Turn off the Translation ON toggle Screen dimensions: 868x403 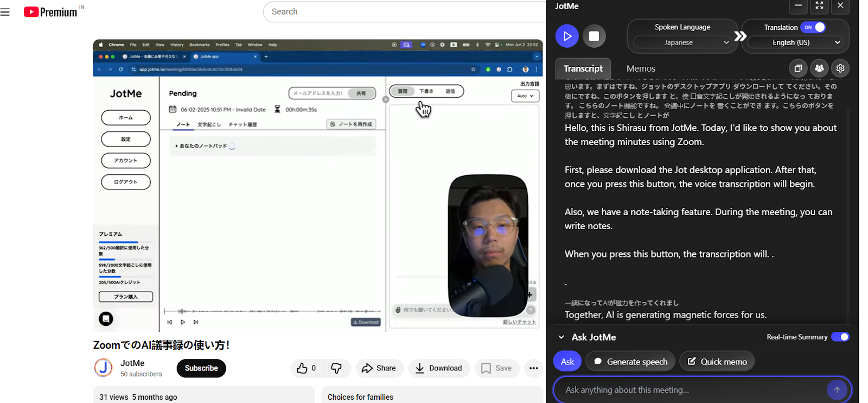813,27
